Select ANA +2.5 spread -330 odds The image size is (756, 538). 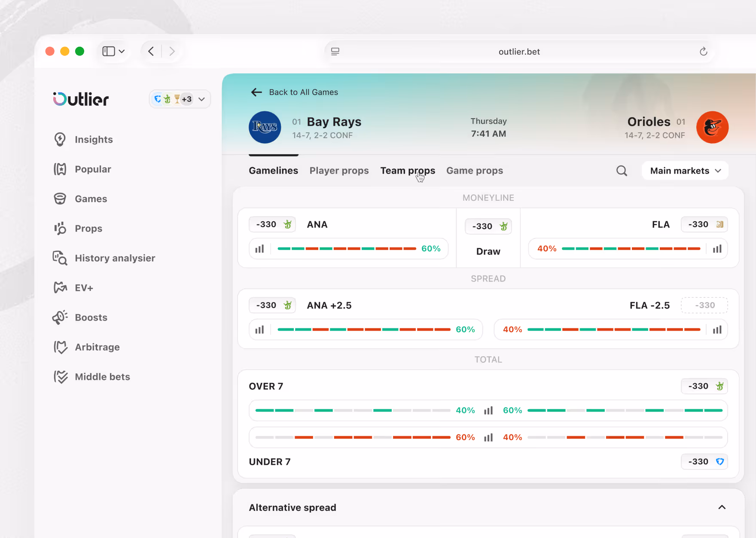pyautogui.click(x=272, y=305)
